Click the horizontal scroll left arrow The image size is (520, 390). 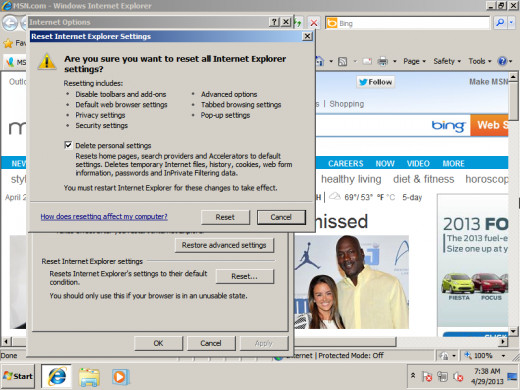(x=6, y=342)
